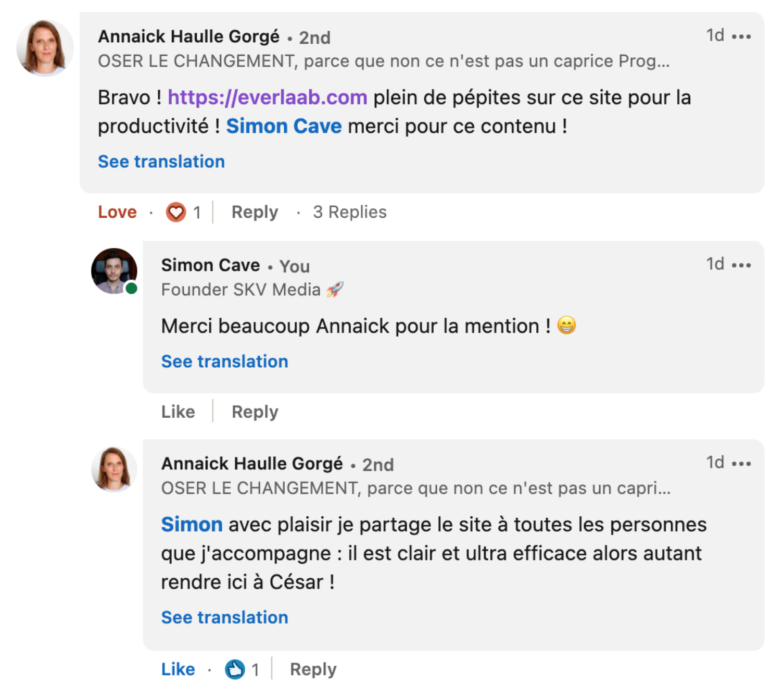Click the Simon Cave mention in top comment

(284, 126)
